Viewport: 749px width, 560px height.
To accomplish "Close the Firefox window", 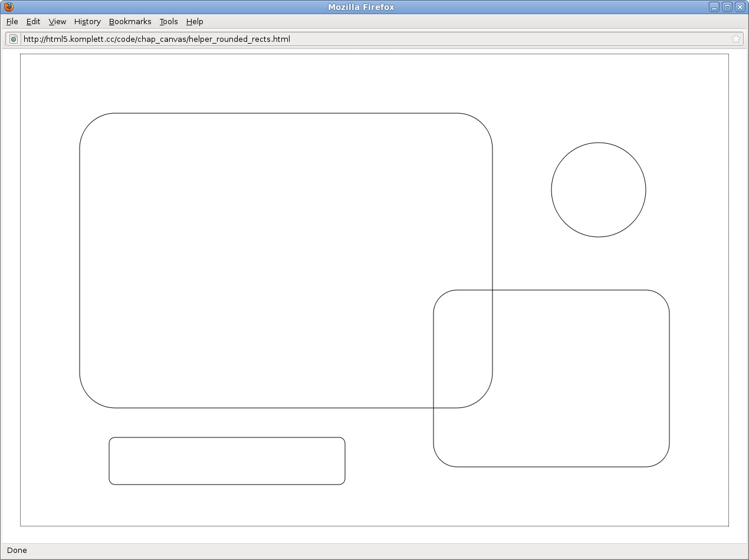I will [740, 7].
